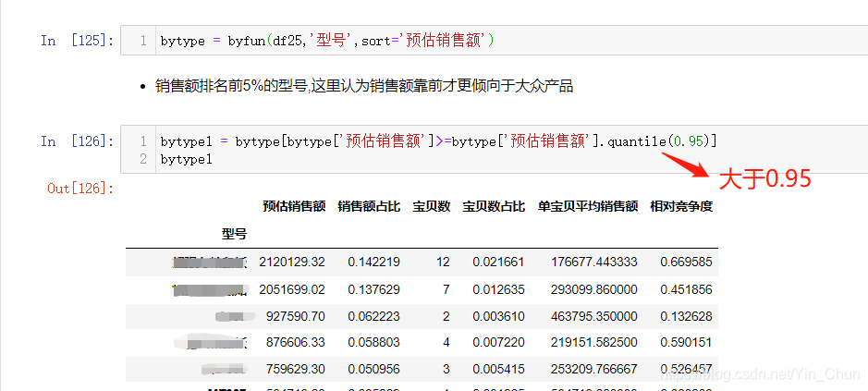Click cell value 0.132628
The height and width of the screenshot is (391, 868).
(687, 316)
